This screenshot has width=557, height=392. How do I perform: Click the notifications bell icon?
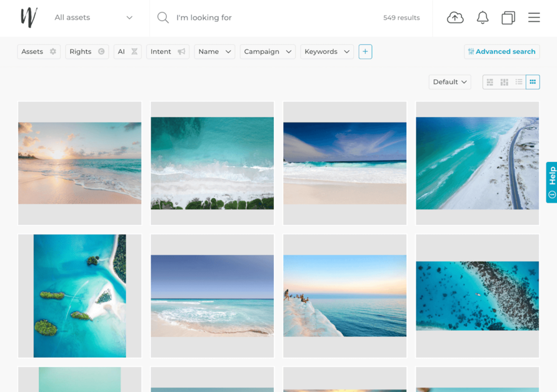click(482, 18)
